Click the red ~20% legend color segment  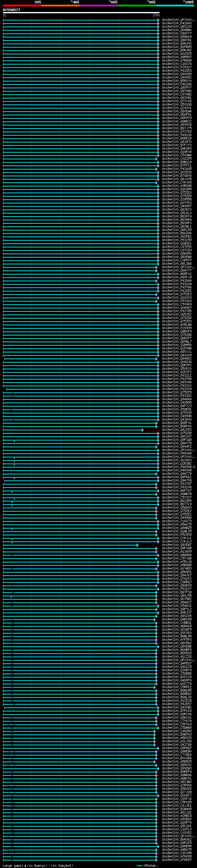click(22, 6)
